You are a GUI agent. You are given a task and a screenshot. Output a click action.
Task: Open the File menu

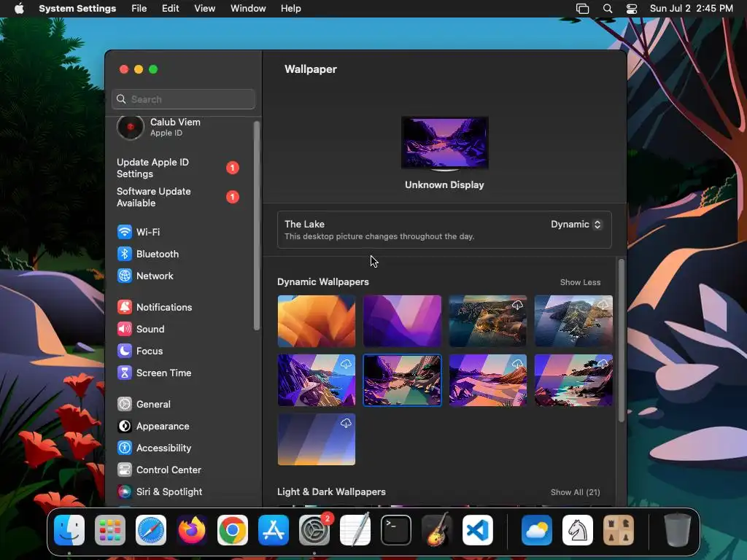(x=139, y=9)
